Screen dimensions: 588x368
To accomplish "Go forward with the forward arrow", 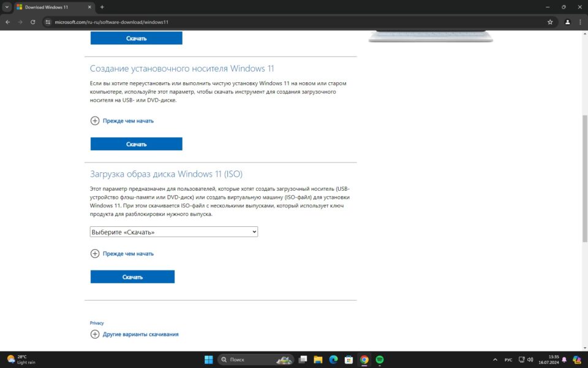I will [20, 22].
